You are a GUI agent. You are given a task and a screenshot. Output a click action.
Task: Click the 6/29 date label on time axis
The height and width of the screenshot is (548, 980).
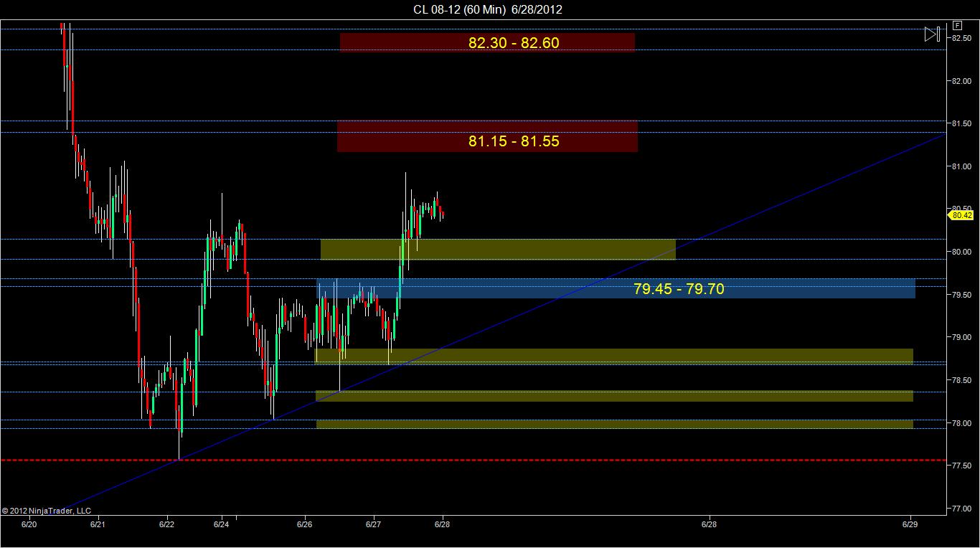pos(911,525)
